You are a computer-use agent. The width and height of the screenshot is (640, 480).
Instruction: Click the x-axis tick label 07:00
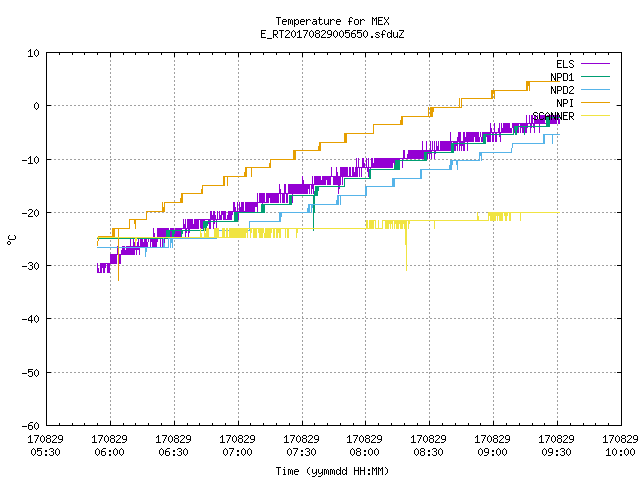coord(237,452)
